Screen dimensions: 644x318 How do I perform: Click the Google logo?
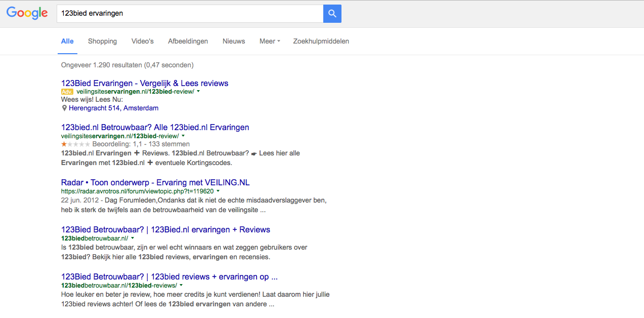point(27,13)
